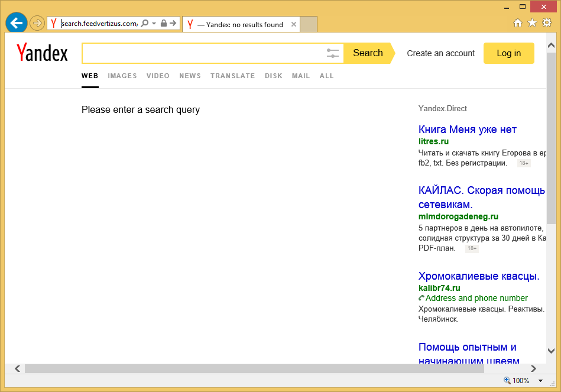Open Favorites star icon
Image resolution: width=561 pixels, height=392 pixels.
pyautogui.click(x=532, y=23)
